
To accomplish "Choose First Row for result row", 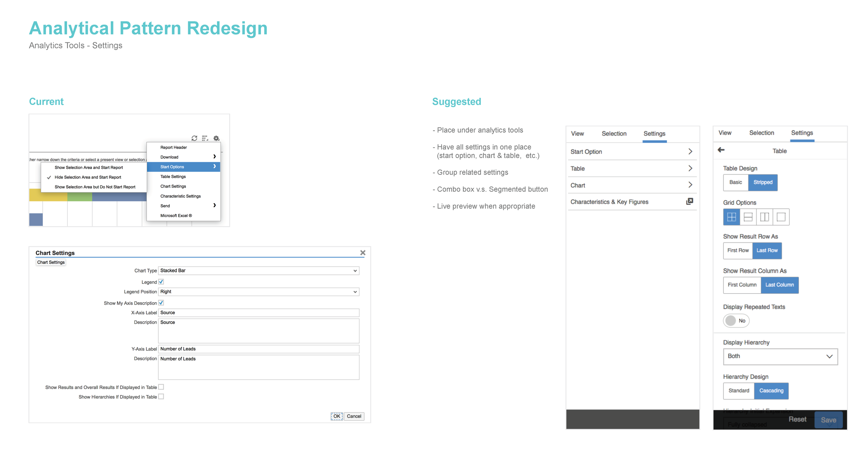I will [x=738, y=250].
